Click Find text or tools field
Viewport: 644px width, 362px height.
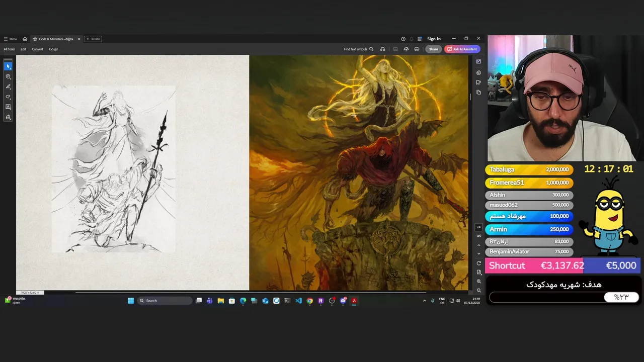tap(359, 49)
